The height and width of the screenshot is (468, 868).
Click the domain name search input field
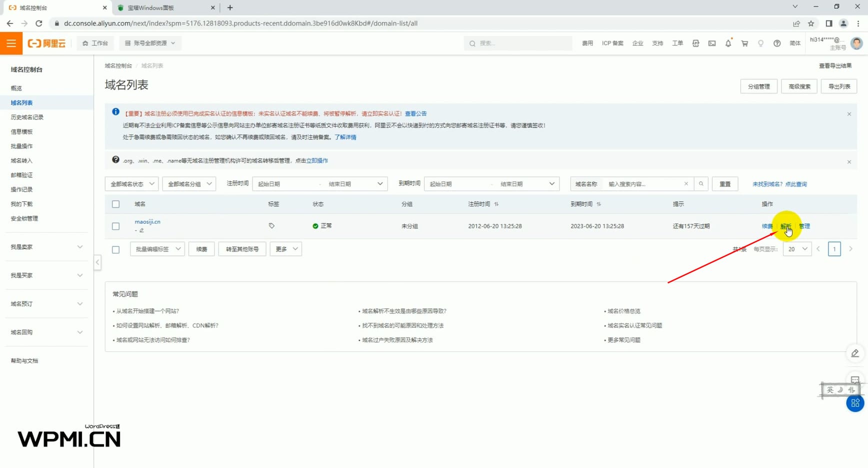644,184
